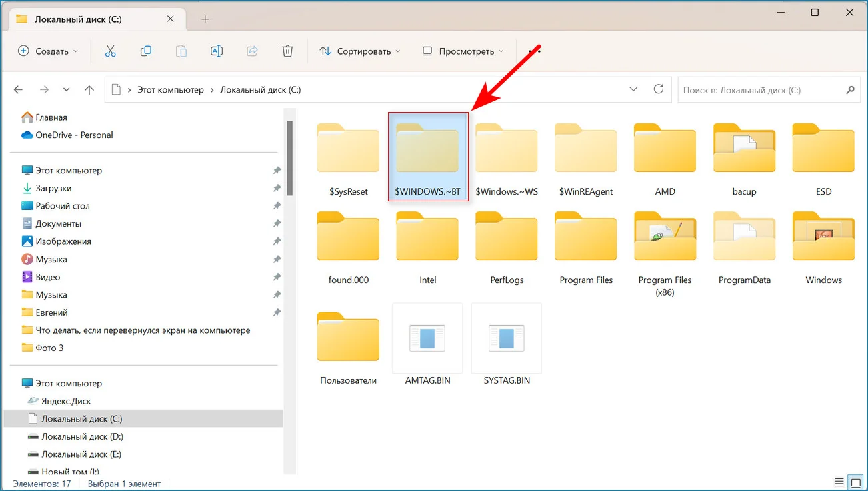Select Локальный диск (C:) in the sidebar tree

143,419
